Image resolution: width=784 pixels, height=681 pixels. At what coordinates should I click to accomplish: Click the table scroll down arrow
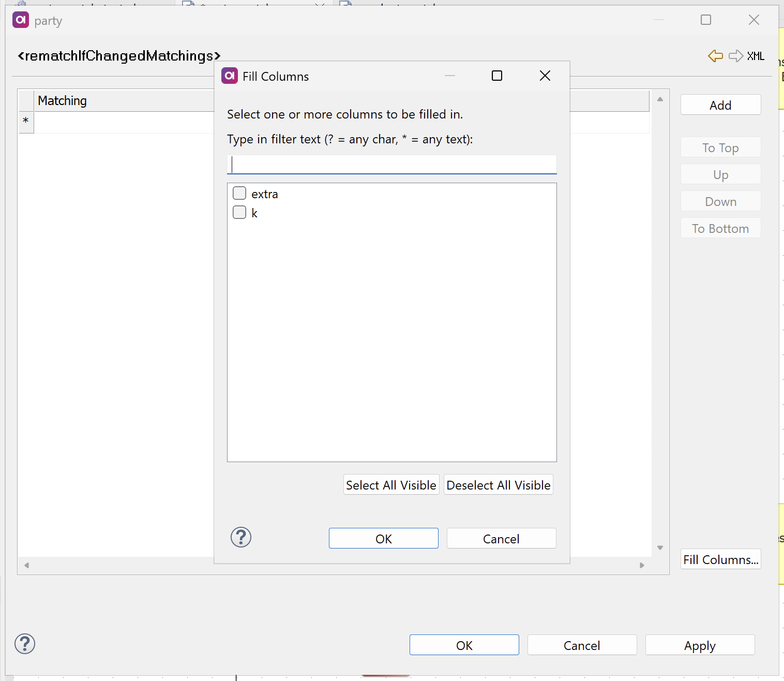[660, 547]
